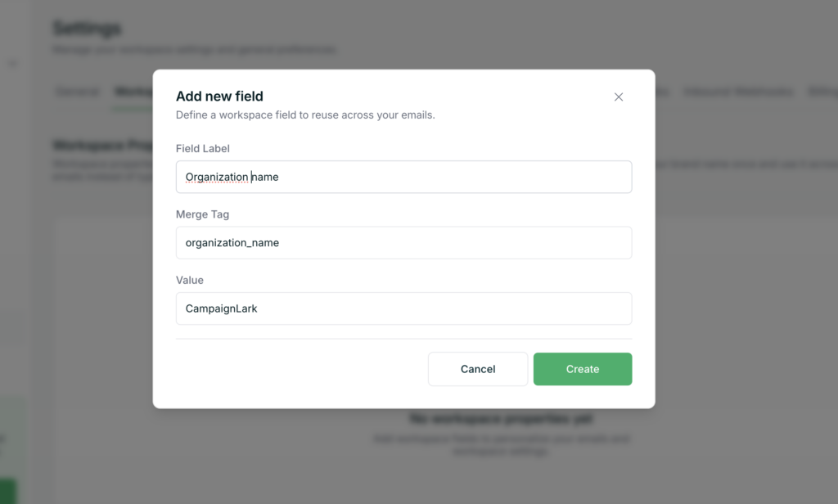Click the Workspace Properties section heading
This screenshot has height=504, width=838.
point(101,146)
